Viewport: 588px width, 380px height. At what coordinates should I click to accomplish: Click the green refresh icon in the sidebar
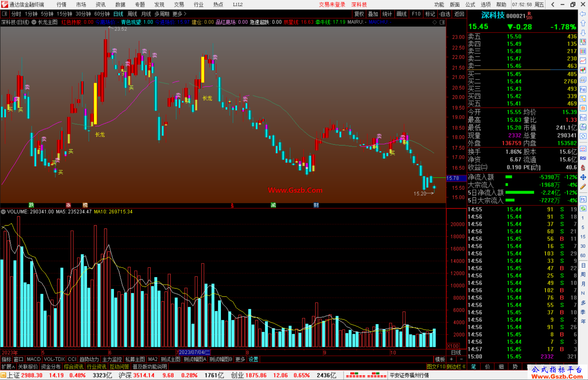(x=583, y=209)
